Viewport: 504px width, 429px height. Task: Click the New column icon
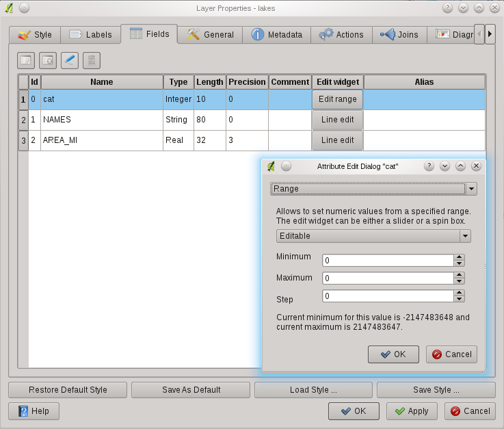point(26,60)
